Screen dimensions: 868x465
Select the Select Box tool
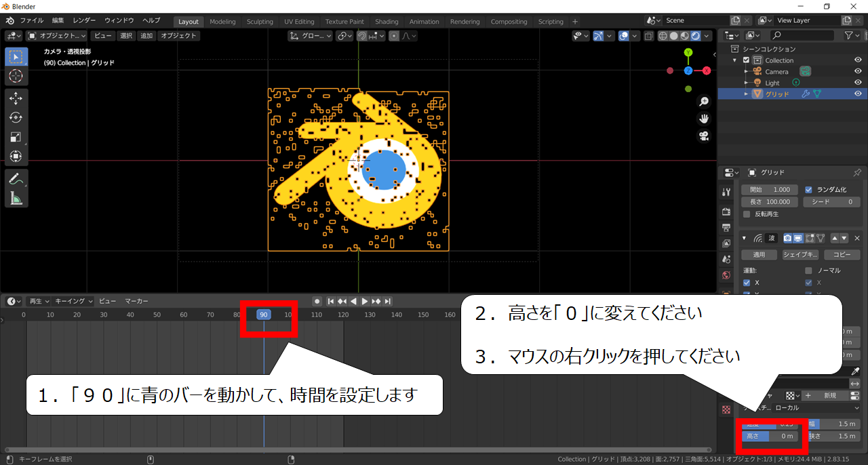tap(16, 57)
